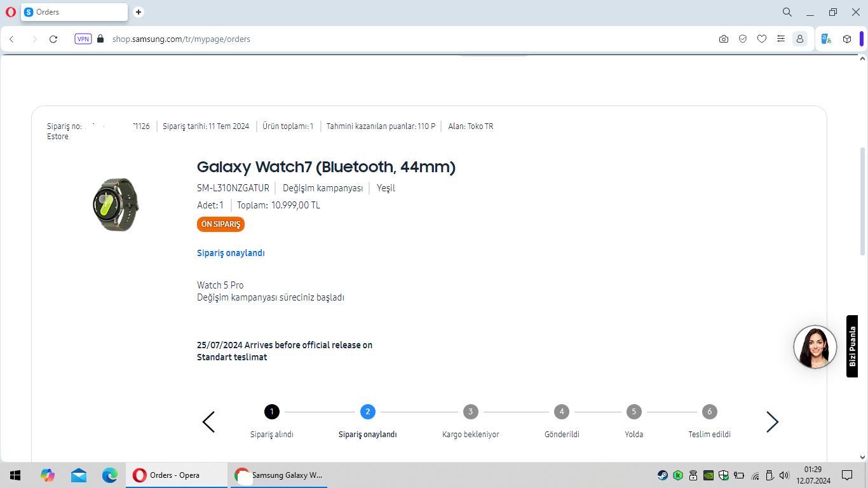This screenshot has height=488, width=868.
Task: Click the site security padlock icon
Action: (x=100, y=39)
